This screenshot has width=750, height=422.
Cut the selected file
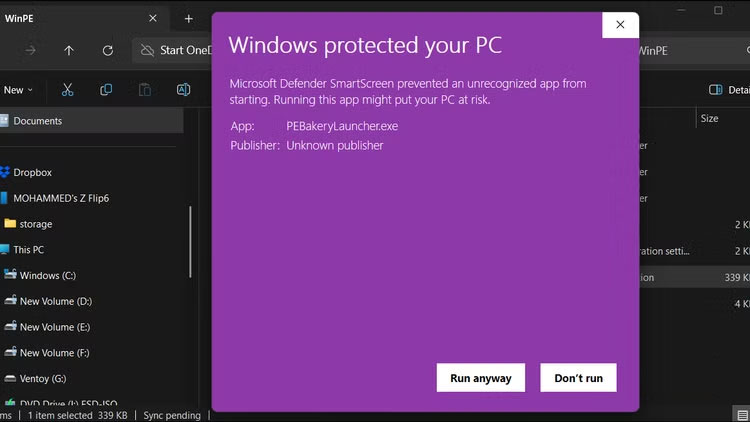[67, 89]
